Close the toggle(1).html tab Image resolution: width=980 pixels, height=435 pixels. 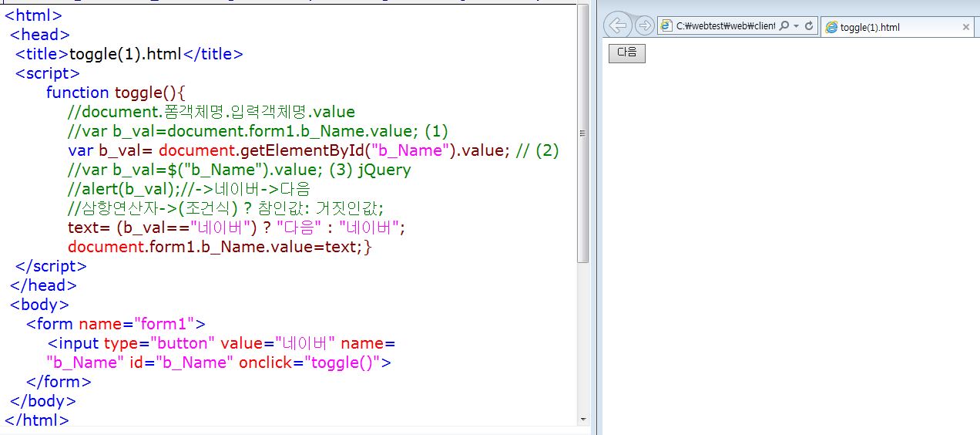click(x=966, y=27)
